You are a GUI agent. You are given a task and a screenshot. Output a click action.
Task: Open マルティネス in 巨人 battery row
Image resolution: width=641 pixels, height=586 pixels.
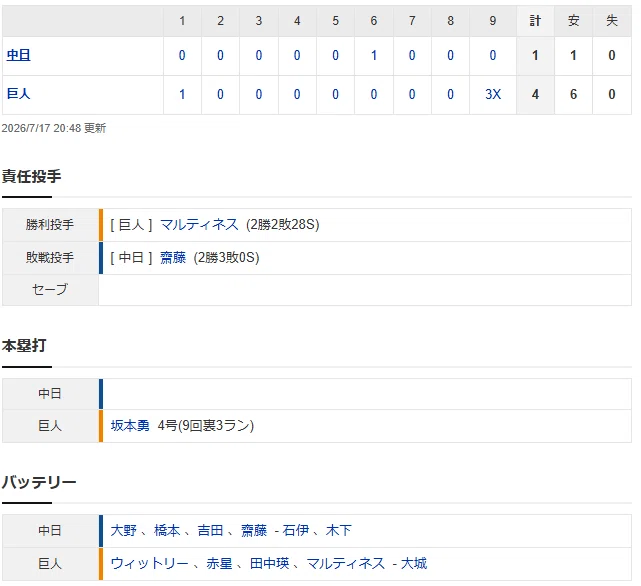pyautogui.click(x=346, y=564)
